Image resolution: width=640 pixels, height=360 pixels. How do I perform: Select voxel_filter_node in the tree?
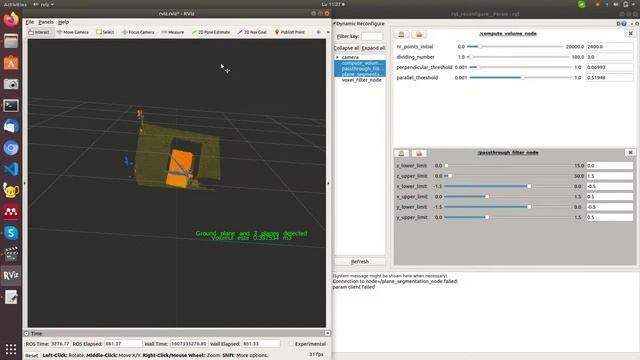coord(362,80)
